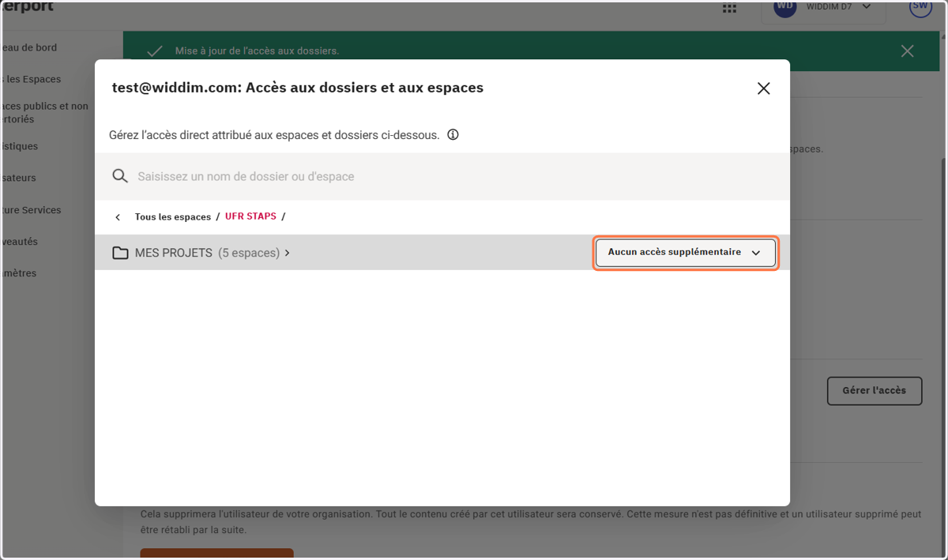Click 'Mise à jour de l'accès aux dossiers.' message

pos(257,51)
